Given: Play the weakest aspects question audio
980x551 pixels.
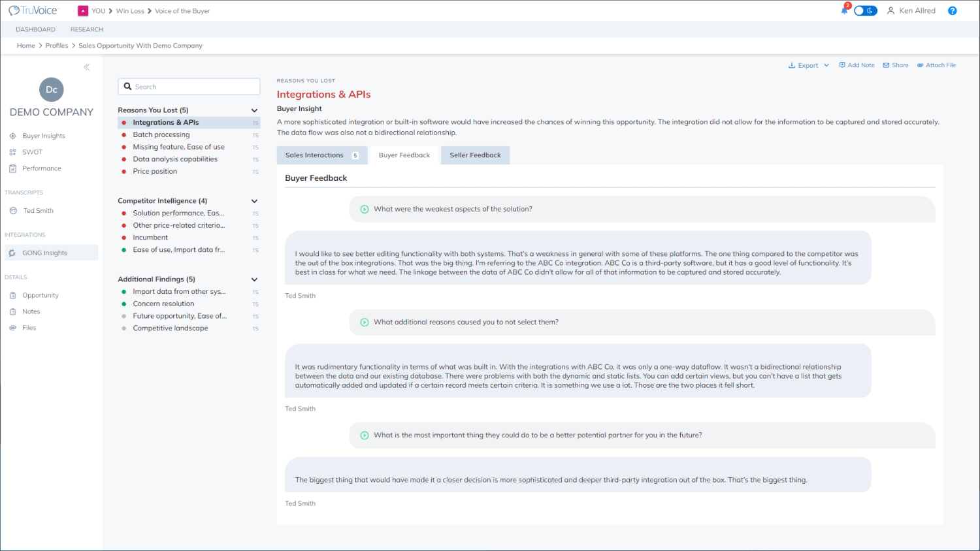Looking at the screenshot, I should pos(365,209).
